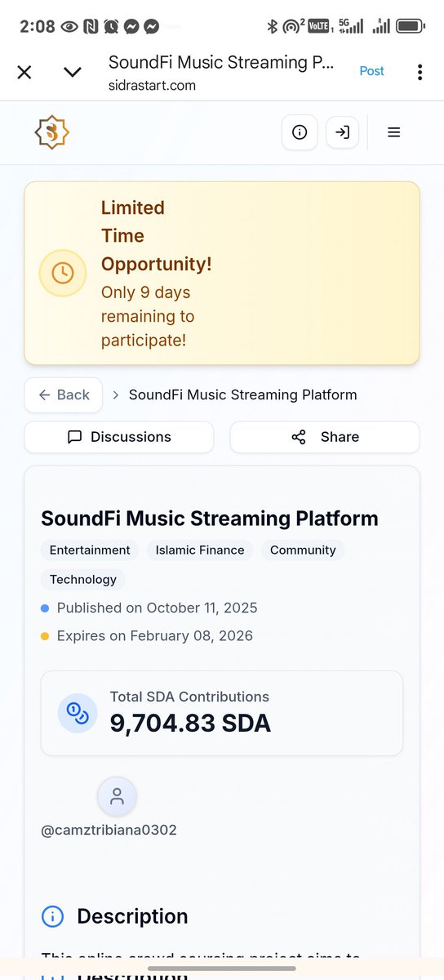Click the clock icon in the banner
This screenshot has height=980, width=444.
click(x=63, y=273)
